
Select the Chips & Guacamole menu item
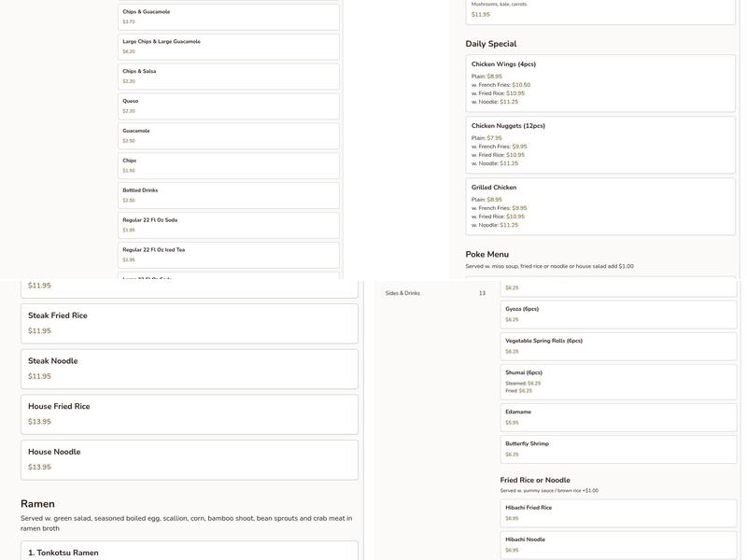[228, 17]
